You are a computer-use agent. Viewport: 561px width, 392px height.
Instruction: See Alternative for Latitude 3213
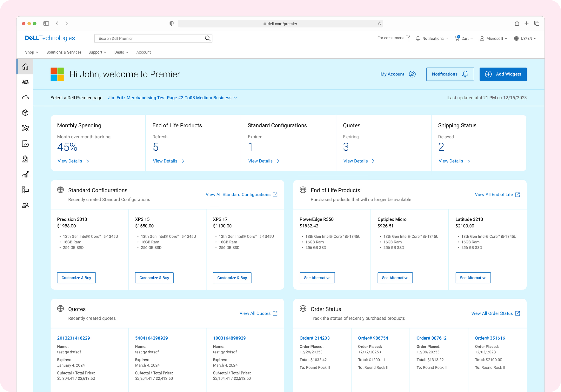pos(473,278)
